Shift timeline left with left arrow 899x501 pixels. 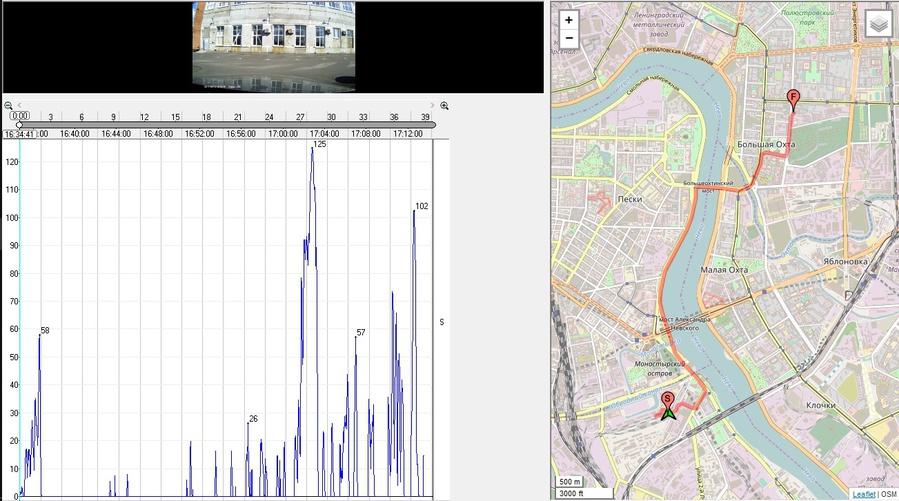click(19, 105)
